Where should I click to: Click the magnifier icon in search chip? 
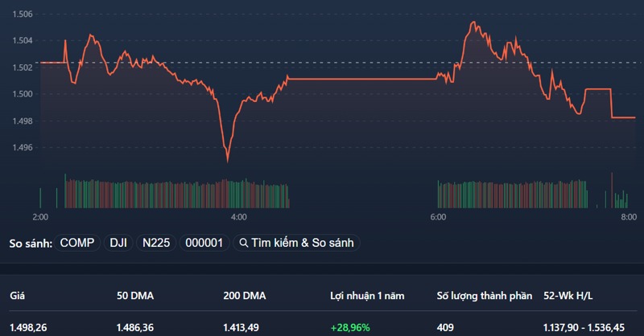[243, 243]
